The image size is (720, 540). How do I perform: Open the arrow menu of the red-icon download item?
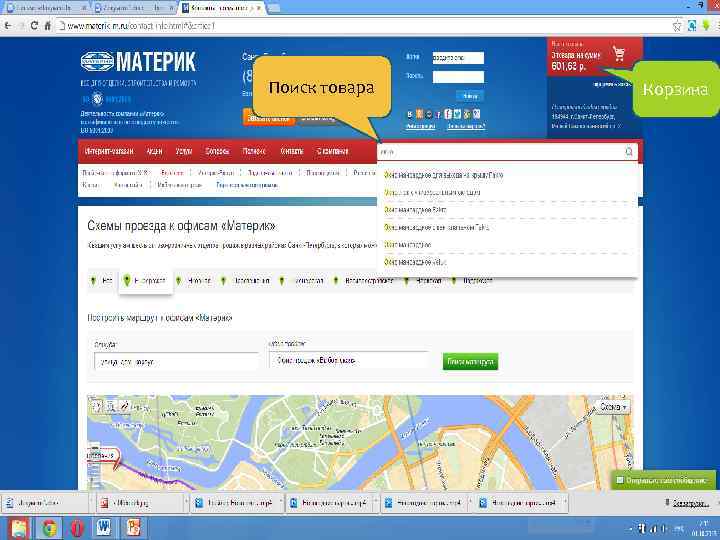186,503
